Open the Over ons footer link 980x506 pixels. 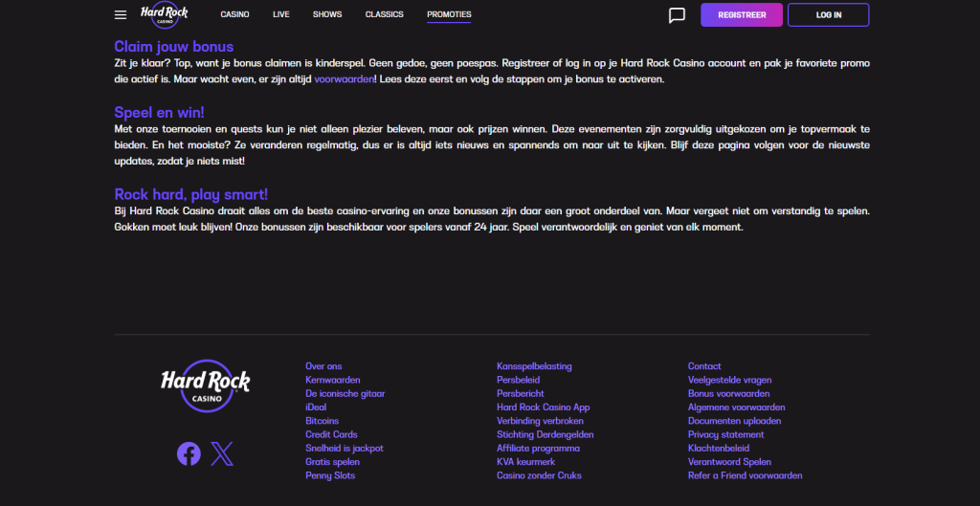point(323,366)
